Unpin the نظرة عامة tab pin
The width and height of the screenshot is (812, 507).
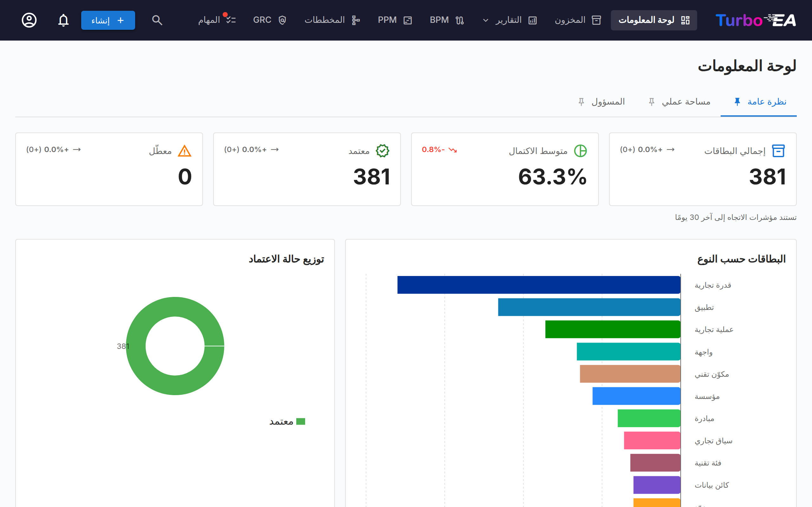coord(737,102)
